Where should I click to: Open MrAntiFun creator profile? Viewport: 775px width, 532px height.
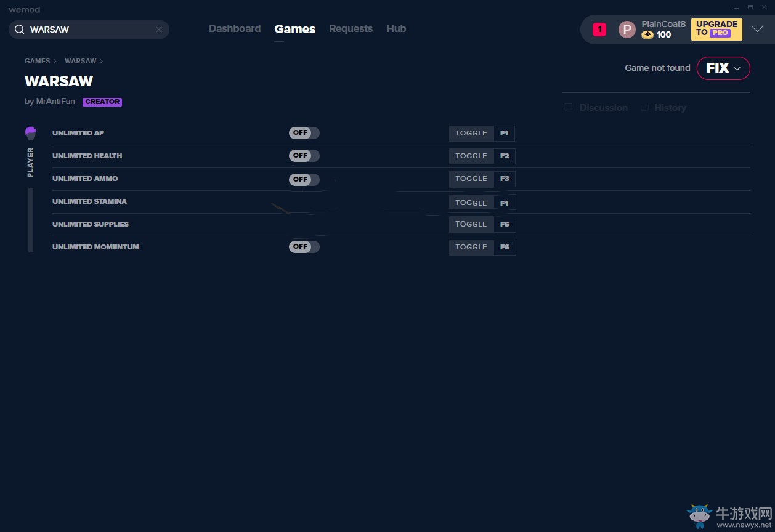[x=55, y=102]
